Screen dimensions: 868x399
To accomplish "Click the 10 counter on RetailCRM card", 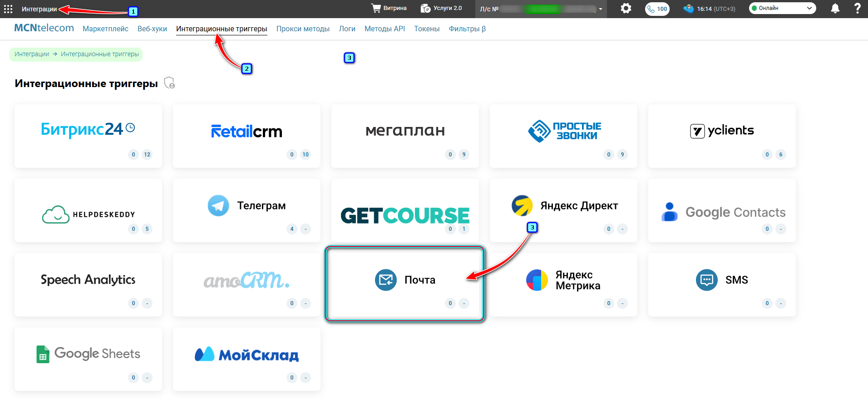I will [x=306, y=155].
